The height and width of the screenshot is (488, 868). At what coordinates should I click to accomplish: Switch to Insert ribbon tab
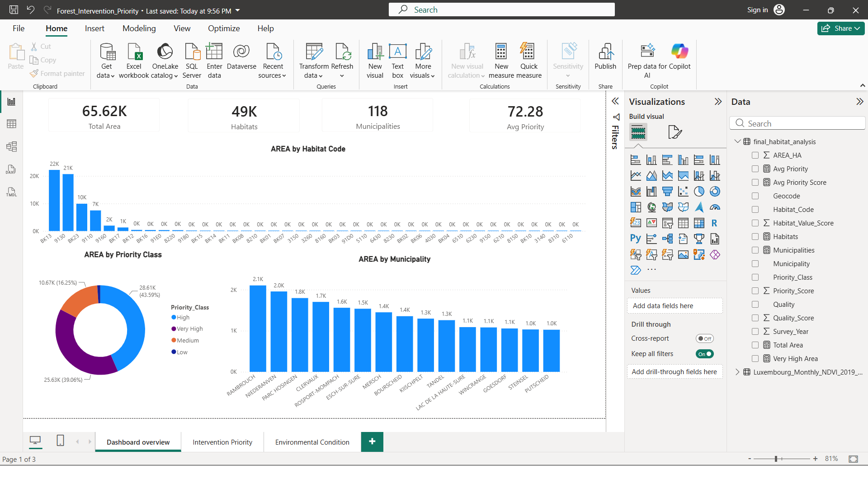click(94, 28)
